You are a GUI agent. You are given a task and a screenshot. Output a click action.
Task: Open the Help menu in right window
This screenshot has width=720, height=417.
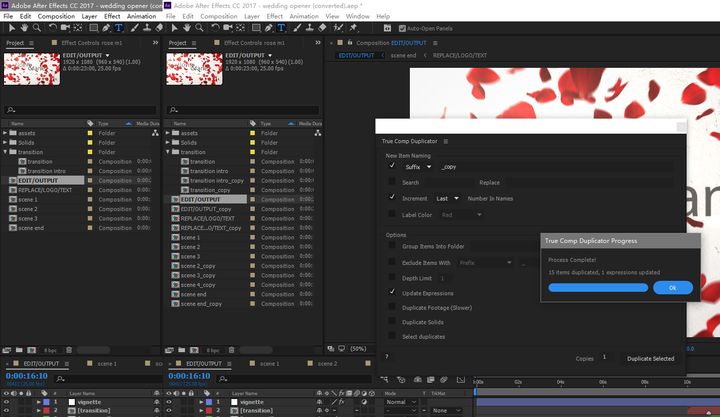pyautogui.click(x=383, y=16)
